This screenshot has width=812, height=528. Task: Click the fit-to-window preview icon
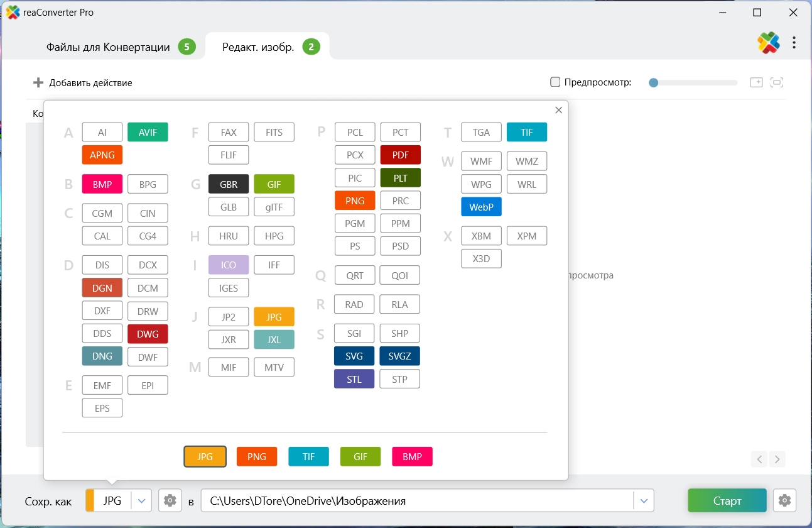click(777, 82)
